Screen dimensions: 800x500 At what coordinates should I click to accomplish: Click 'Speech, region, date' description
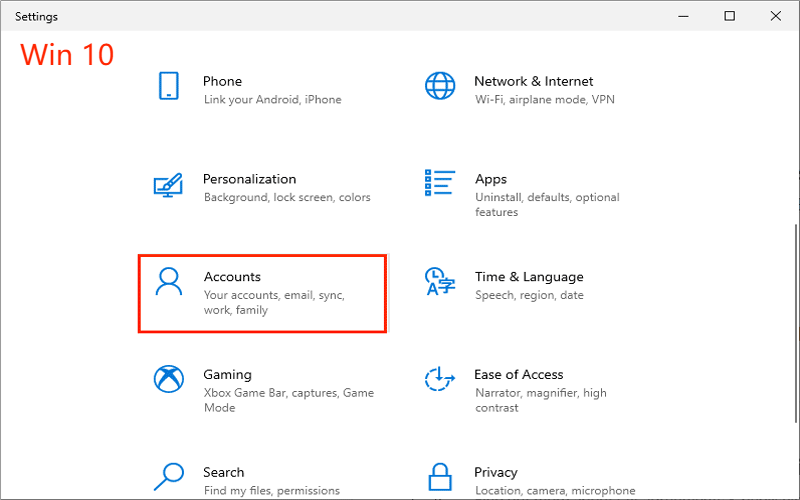[530, 295]
